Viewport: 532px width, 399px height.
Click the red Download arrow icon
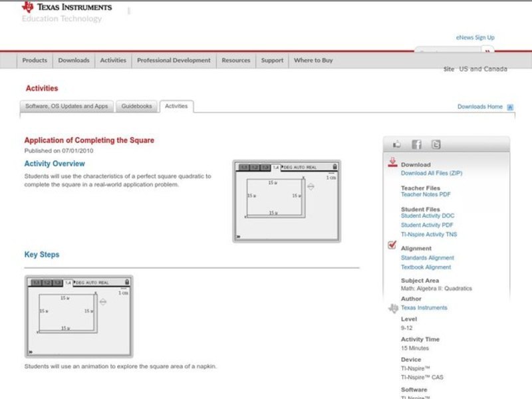point(392,162)
